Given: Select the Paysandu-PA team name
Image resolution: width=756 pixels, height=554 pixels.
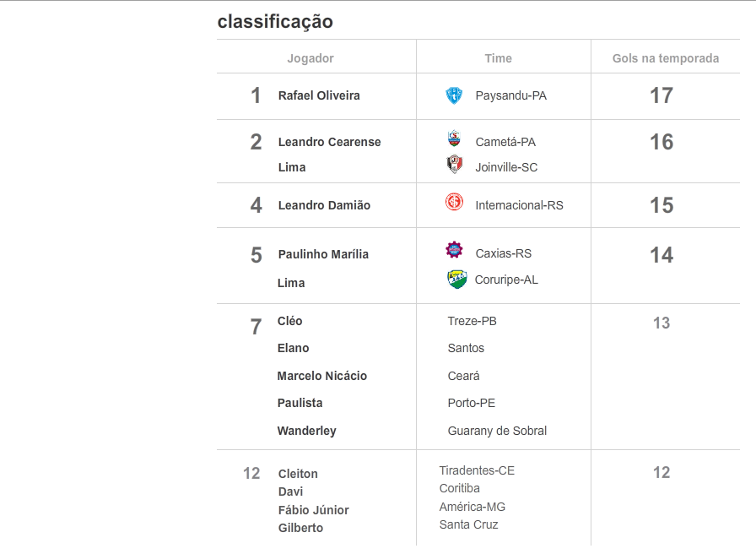Looking at the screenshot, I should (x=511, y=95).
